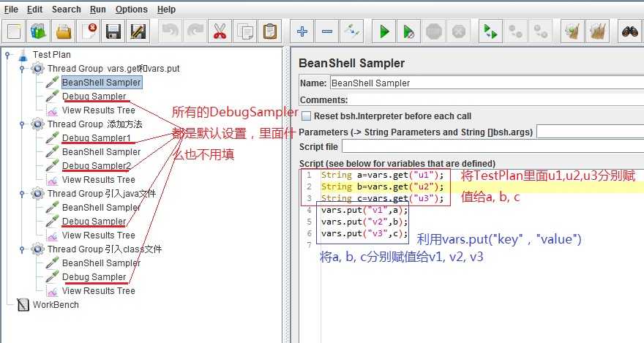The image size is (644, 343).
Task: Click the Close test plan icon
Action: [x=89, y=31]
